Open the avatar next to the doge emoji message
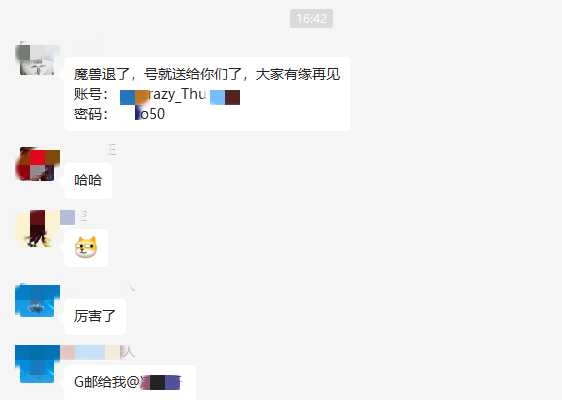Screen dimensions: 562x400 (37, 229)
